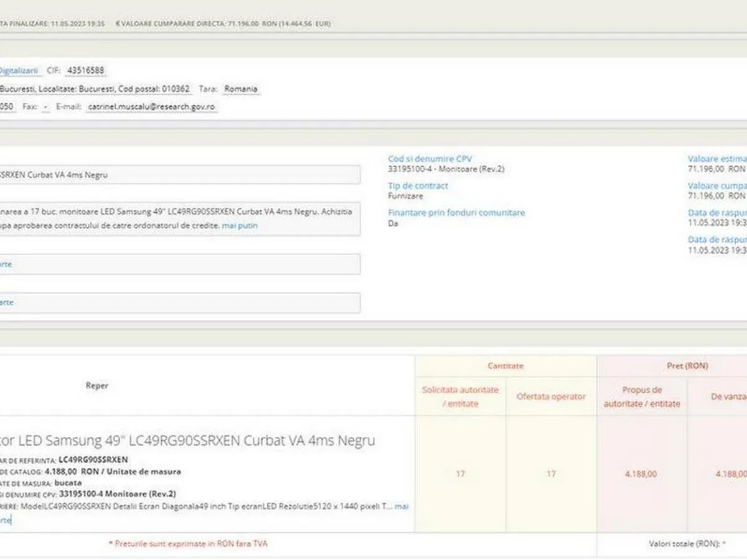The width and height of the screenshot is (747, 560).
Task: Click 'Propus de autoritate / entitate' price header
Action: (x=642, y=396)
